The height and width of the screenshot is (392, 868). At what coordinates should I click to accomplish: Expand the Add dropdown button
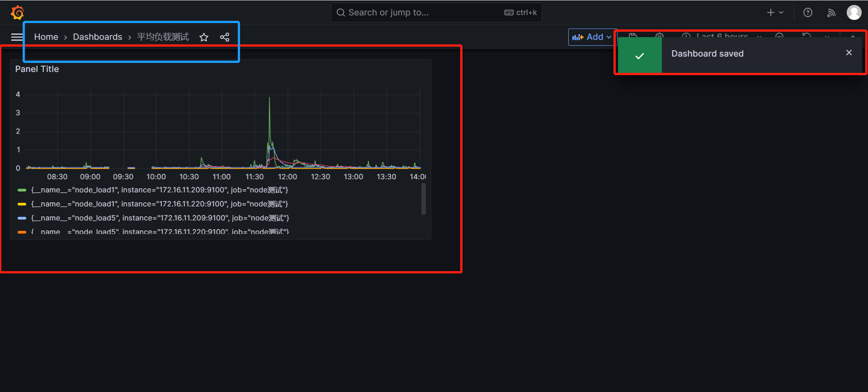(592, 37)
